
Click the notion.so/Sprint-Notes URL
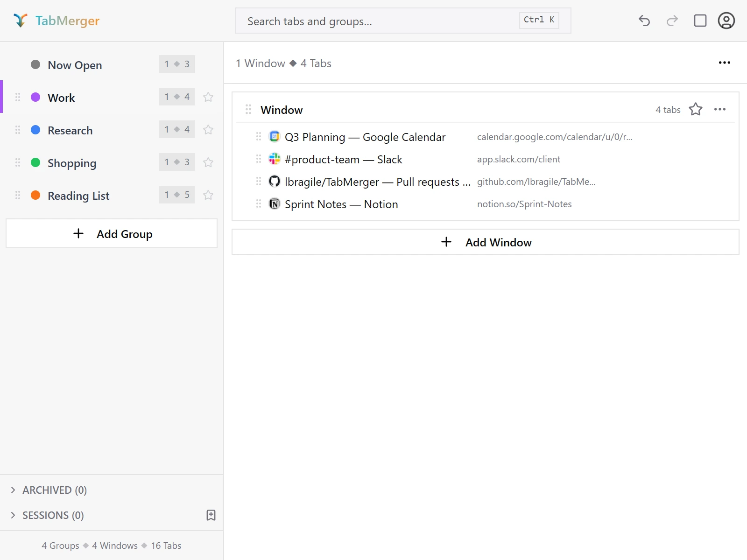point(524,204)
